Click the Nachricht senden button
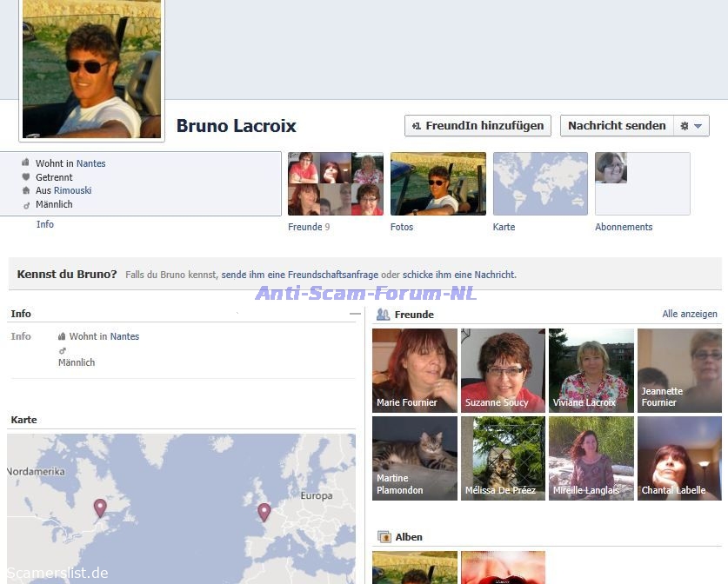 (616, 126)
